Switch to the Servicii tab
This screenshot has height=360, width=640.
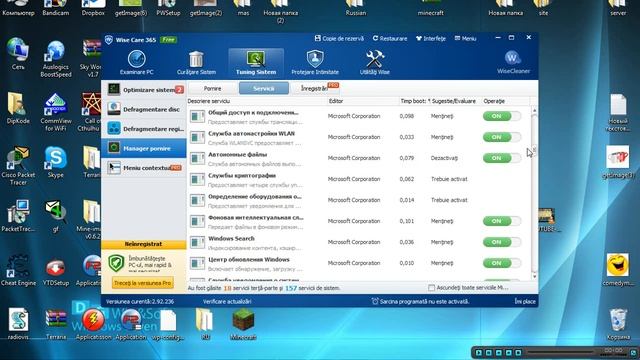[x=264, y=88]
